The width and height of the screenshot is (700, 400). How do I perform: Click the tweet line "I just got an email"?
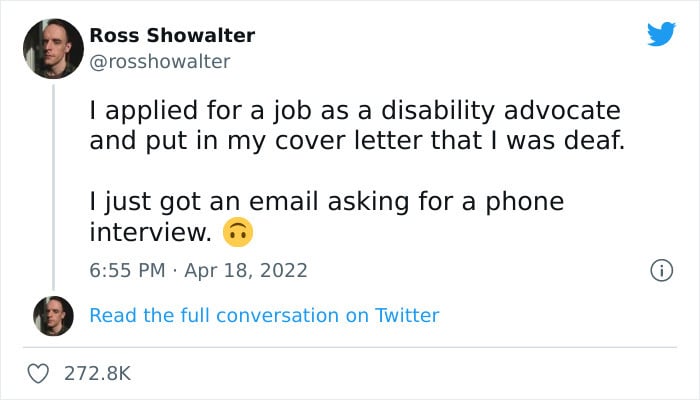pos(327,202)
